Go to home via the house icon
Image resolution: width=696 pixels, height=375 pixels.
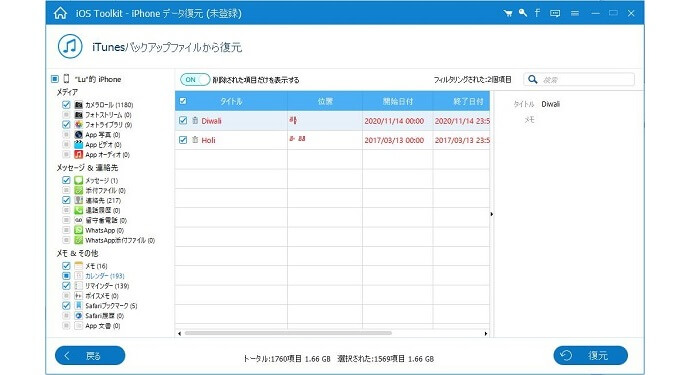pos(60,13)
